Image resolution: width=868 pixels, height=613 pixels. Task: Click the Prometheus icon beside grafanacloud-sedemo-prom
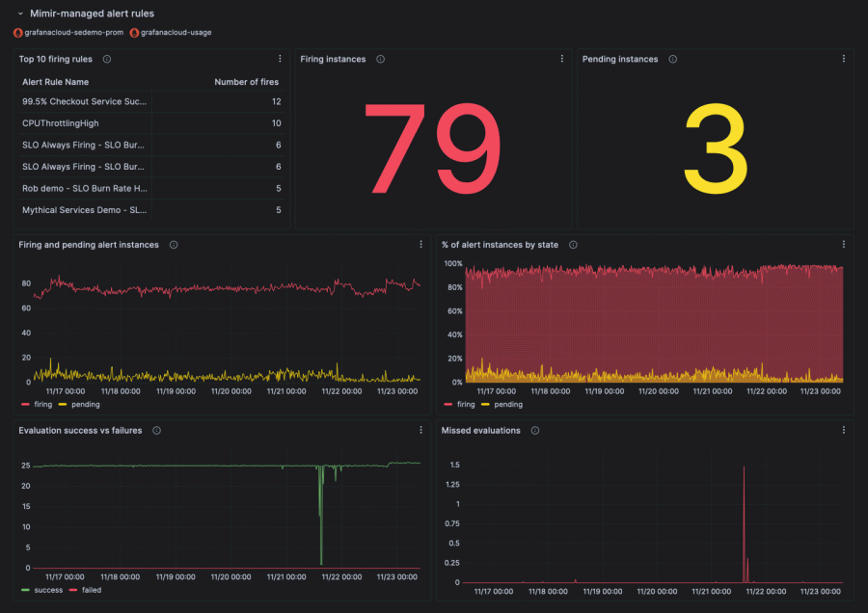pos(17,32)
